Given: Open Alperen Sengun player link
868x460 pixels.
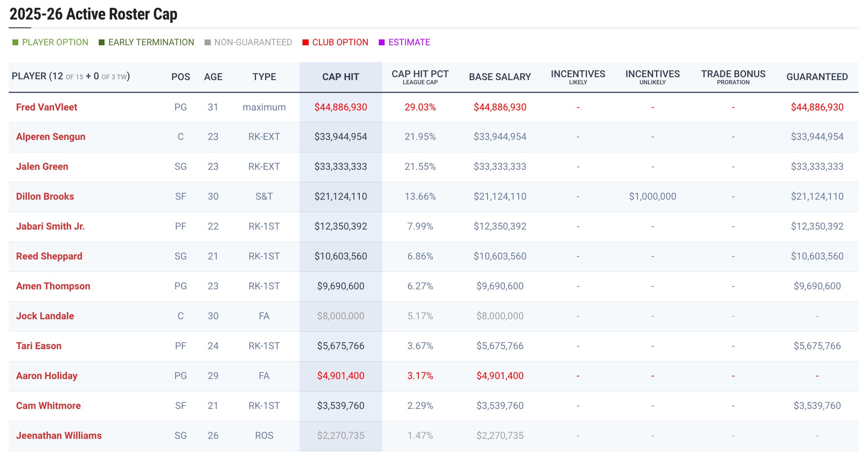Looking at the screenshot, I should [x=51, y=137].
